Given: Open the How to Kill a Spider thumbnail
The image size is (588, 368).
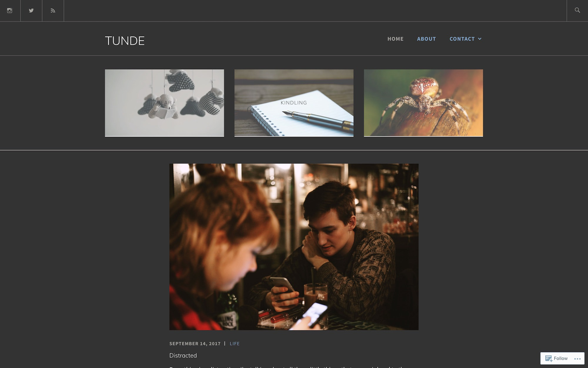Looking at the screenshot, I should 423,103.
